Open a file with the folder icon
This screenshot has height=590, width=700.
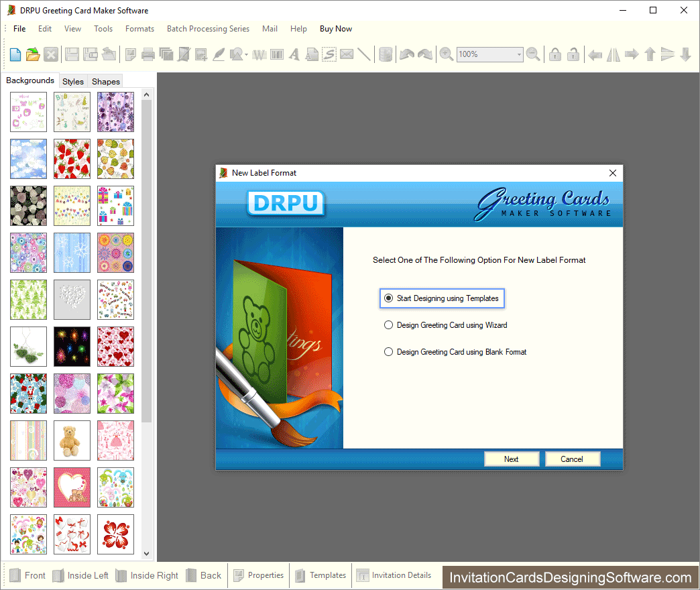click(33, 54)
